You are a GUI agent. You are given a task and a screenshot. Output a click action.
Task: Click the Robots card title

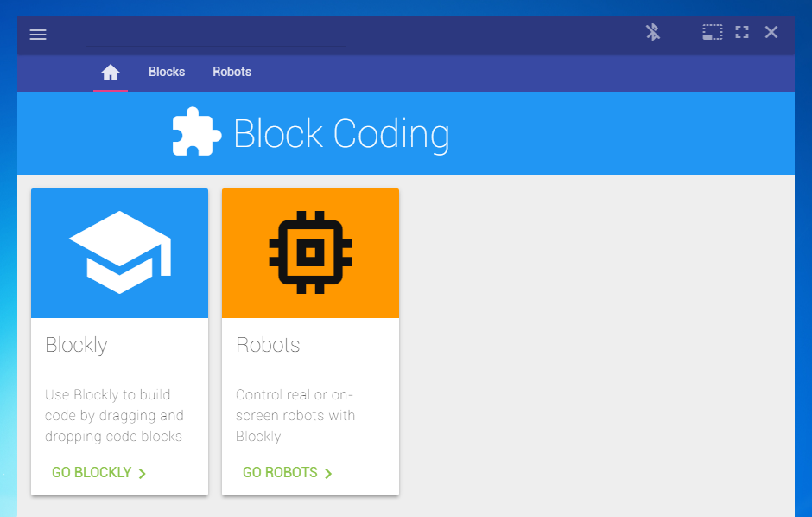pyautogui.click(x=268, y=345)
